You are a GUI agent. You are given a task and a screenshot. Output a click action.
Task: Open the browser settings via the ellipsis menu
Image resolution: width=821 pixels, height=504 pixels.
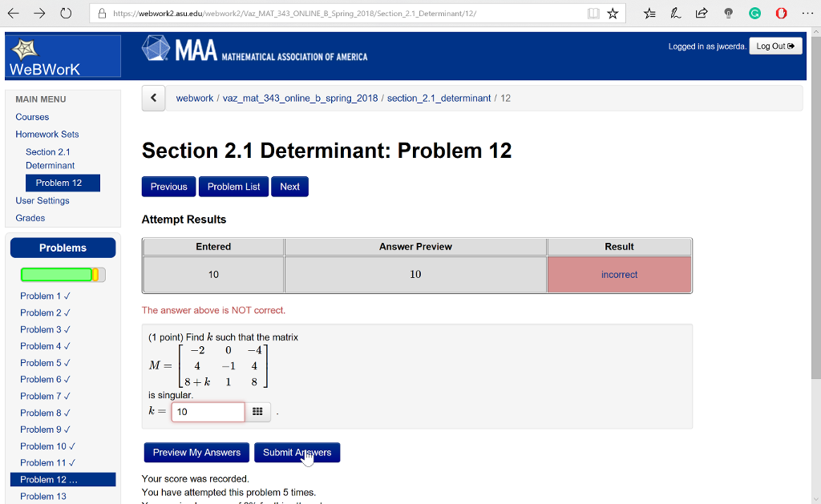(809, 14)
